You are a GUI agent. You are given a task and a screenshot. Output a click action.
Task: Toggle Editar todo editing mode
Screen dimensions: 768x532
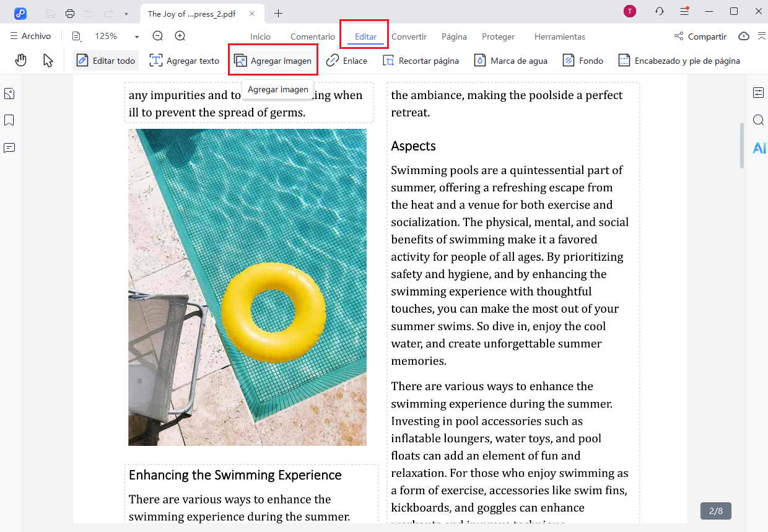pos(106,61)
